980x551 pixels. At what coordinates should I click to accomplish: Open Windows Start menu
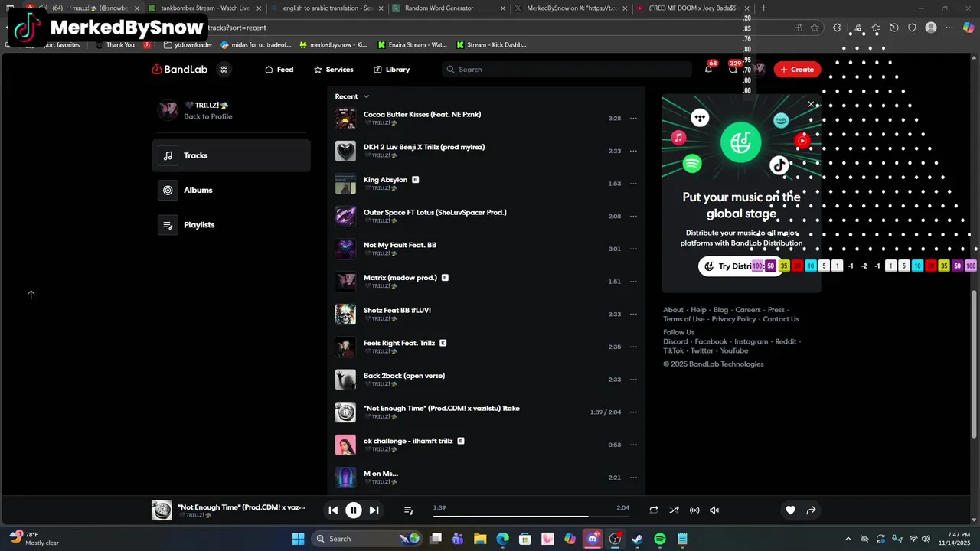[x=298, y=539]
